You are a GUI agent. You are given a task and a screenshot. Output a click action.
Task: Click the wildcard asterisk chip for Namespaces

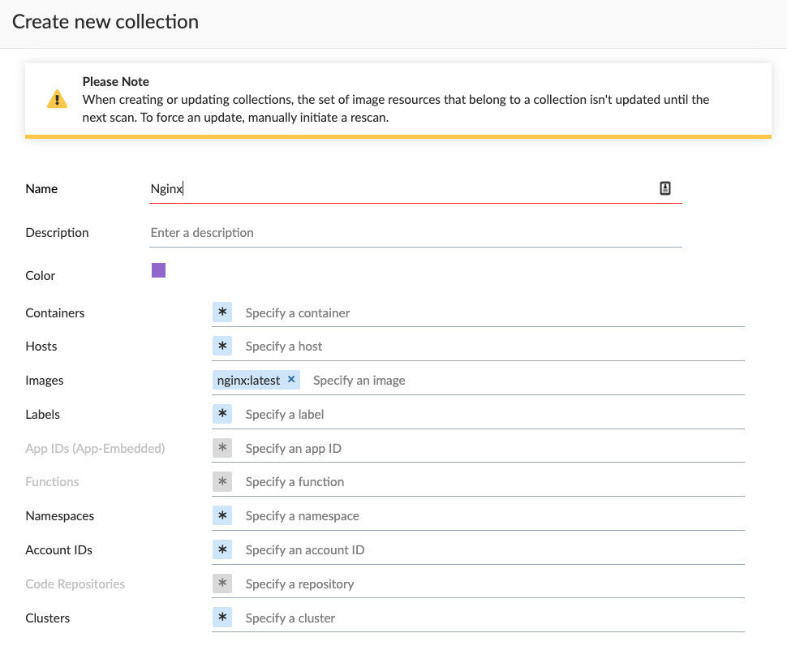tap(222, 515)
